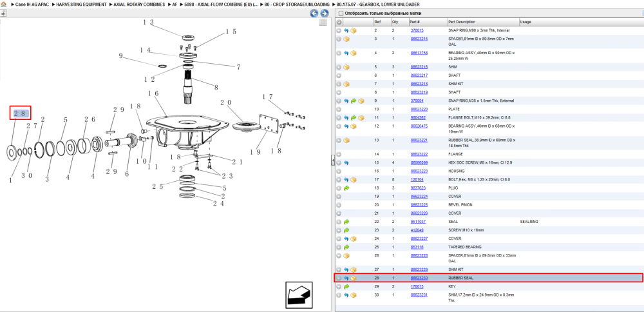Click the round icon in table header

pyautogui.click(x=339, y=22)
